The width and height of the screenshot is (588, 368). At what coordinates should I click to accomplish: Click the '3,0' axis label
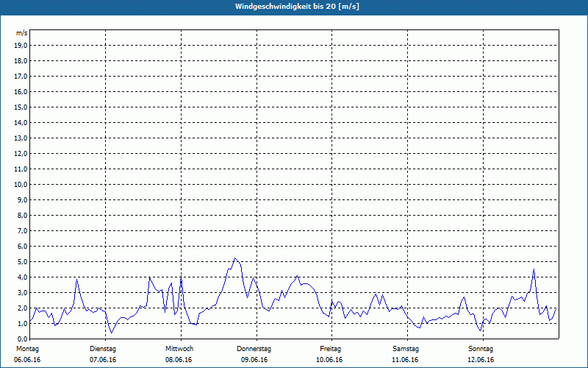(22, 292)
